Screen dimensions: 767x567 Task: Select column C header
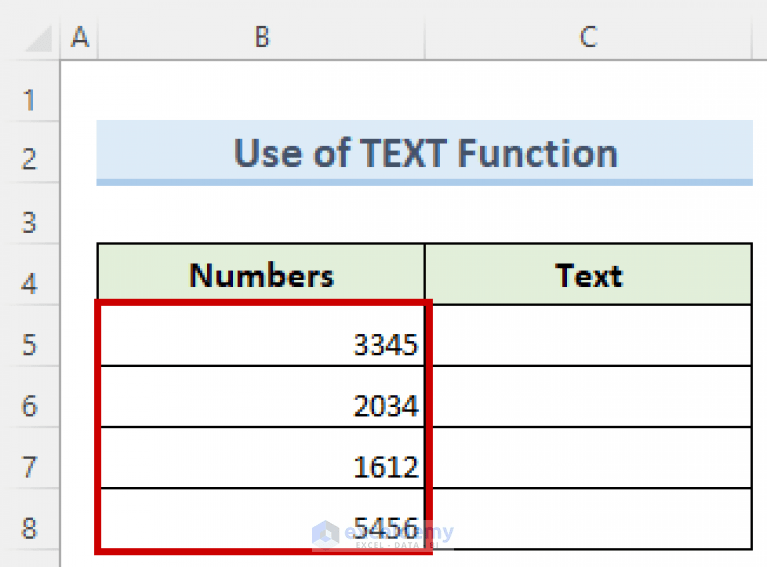click(588, 37)
